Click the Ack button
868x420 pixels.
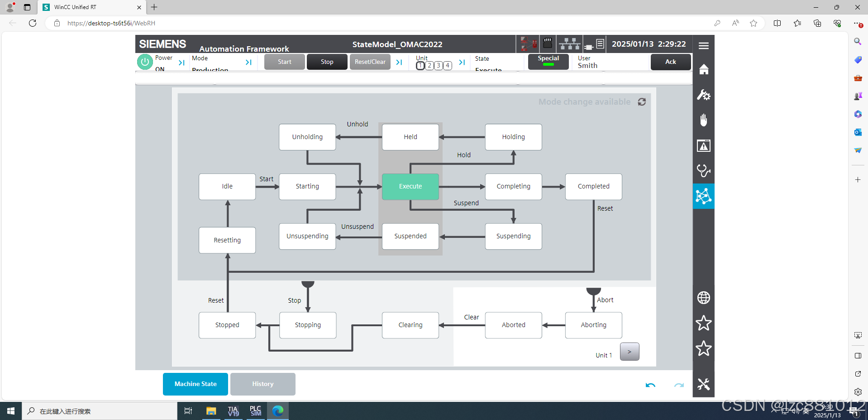pyautogui.click(x=670, y=62)
